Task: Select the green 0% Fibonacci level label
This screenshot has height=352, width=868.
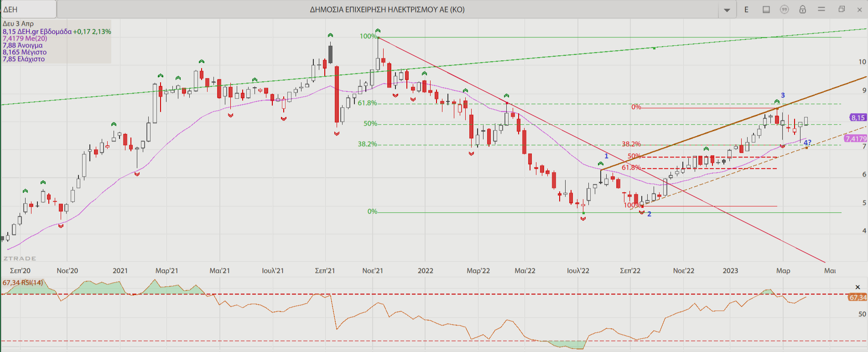Action: (372, 211)
